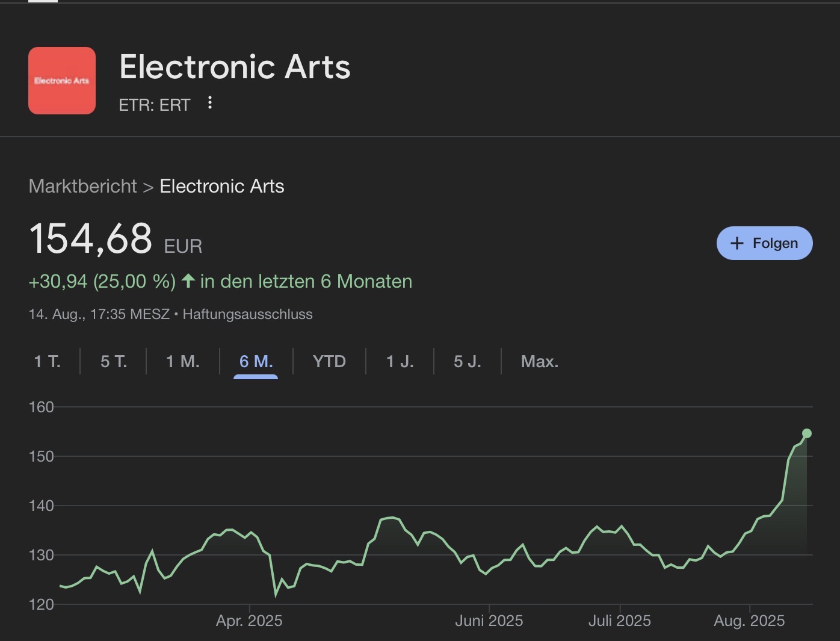Image resolution: width=840 pixels, height=641 pixels.
Task: Show the 5 J. chart range
Action: [467, 361]
